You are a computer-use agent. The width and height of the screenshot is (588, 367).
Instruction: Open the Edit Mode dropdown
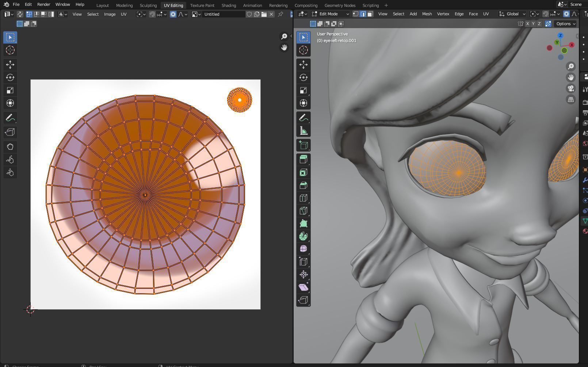pyautogui.click(x=330, y=14)
